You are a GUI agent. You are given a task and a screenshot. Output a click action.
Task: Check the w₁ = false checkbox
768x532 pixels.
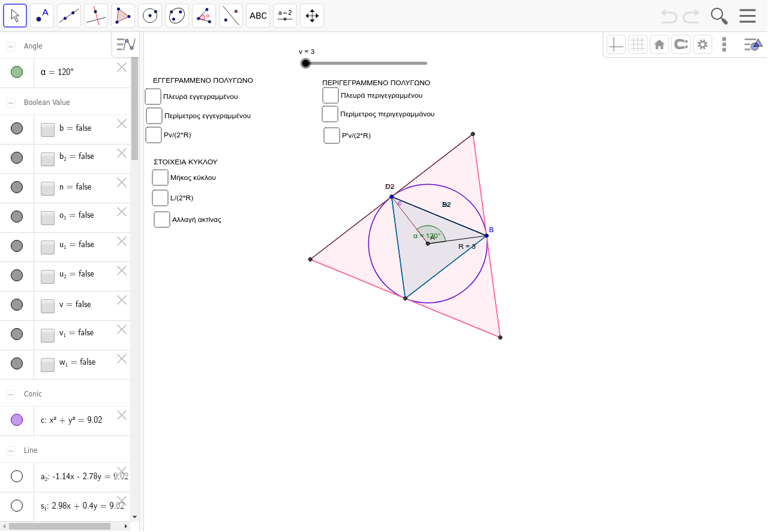(48, 365)
